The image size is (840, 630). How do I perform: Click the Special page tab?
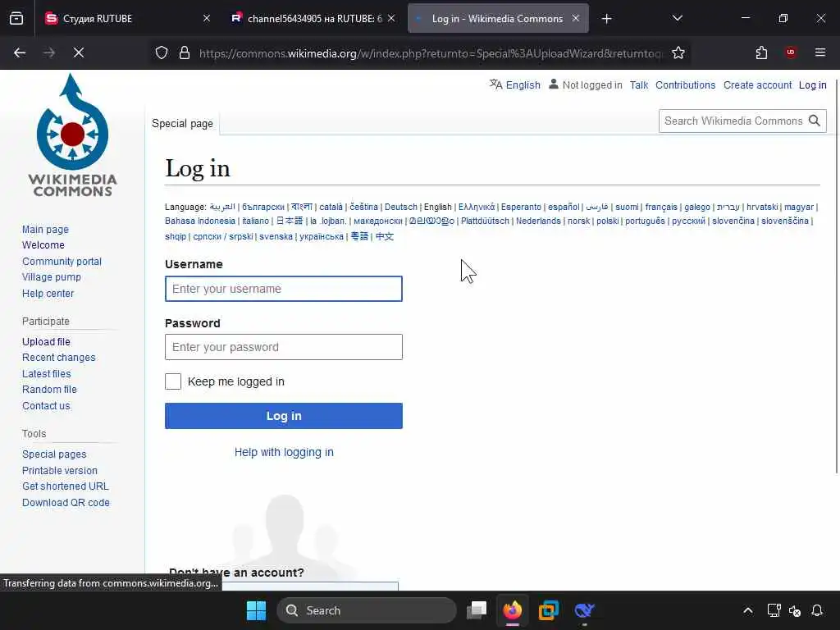click(x=182, y=124)
